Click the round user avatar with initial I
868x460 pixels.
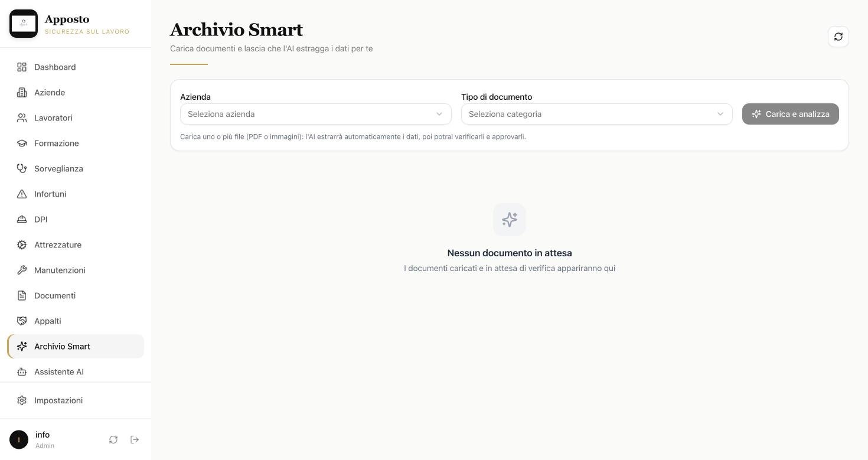(19, 439)
